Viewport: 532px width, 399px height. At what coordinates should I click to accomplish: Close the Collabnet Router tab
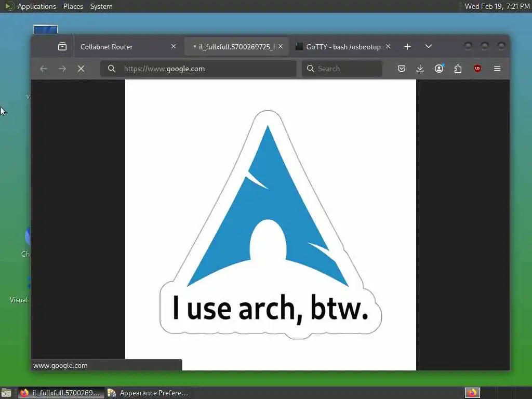[174, 46]
